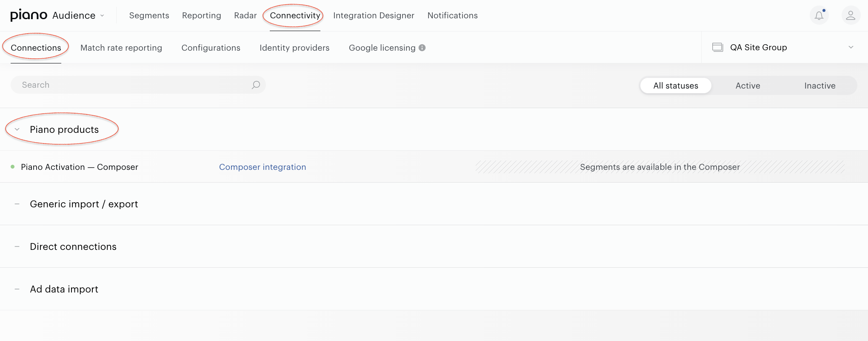Open the Reporting menu
868x341 pixels.
(202, 16)
